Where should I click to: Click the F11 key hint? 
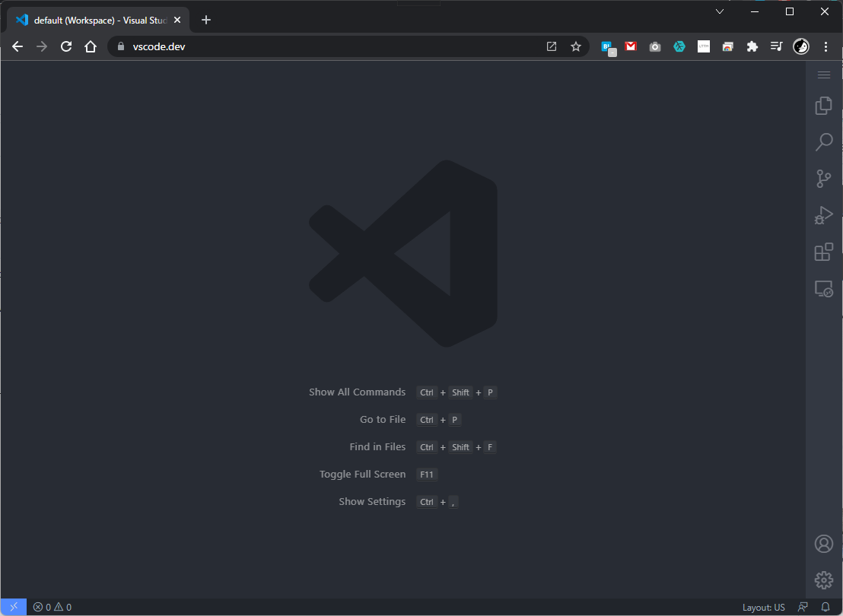[x=427, y=474]
